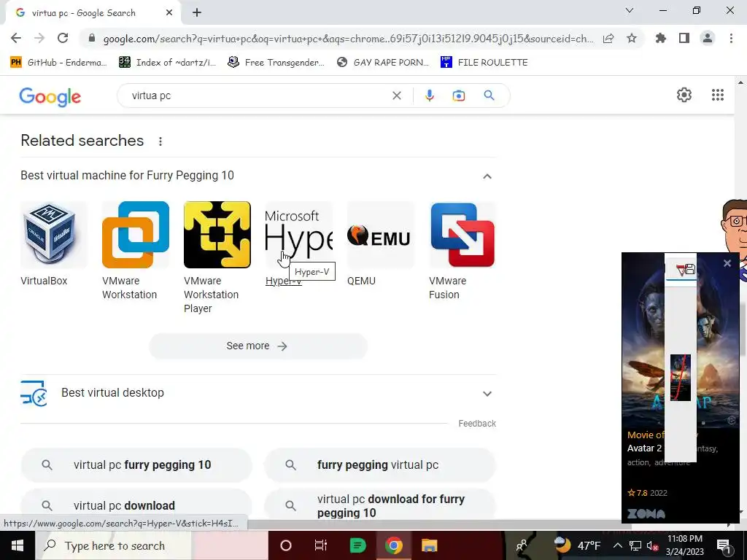
Task: Open the Chrome profile avatar
Action: point(708,38)
